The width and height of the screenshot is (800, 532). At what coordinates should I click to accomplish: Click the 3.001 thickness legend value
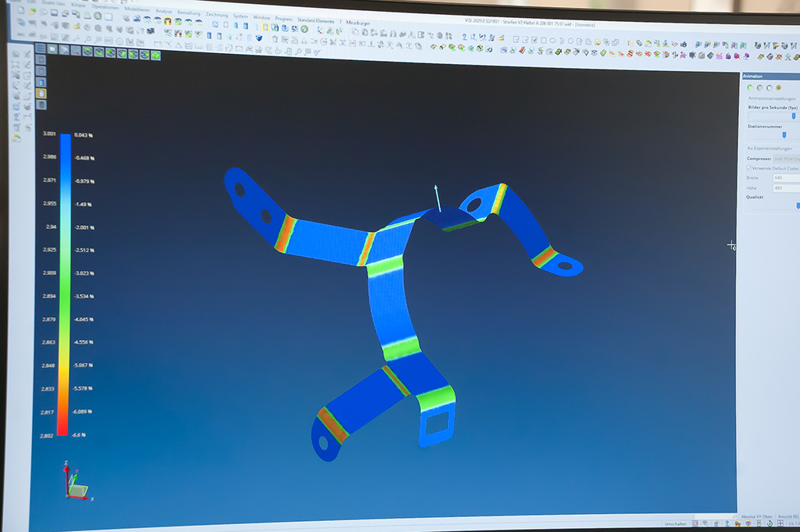pos(49,134)
